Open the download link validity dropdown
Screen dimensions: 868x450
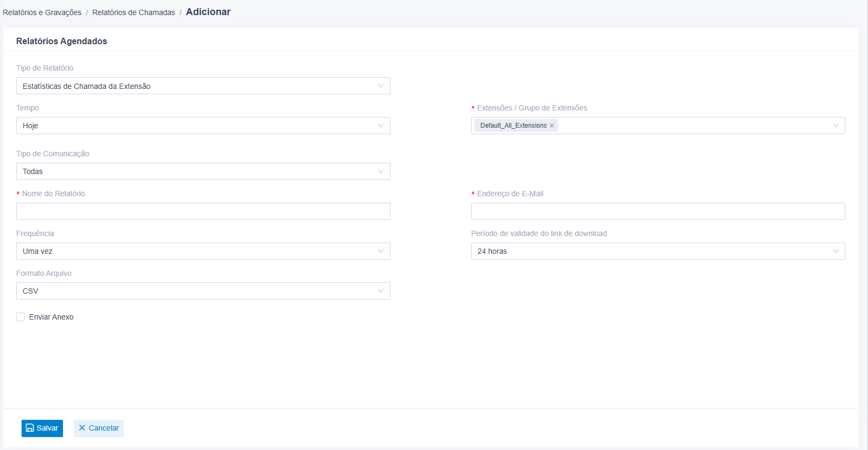tap(658, 251)
